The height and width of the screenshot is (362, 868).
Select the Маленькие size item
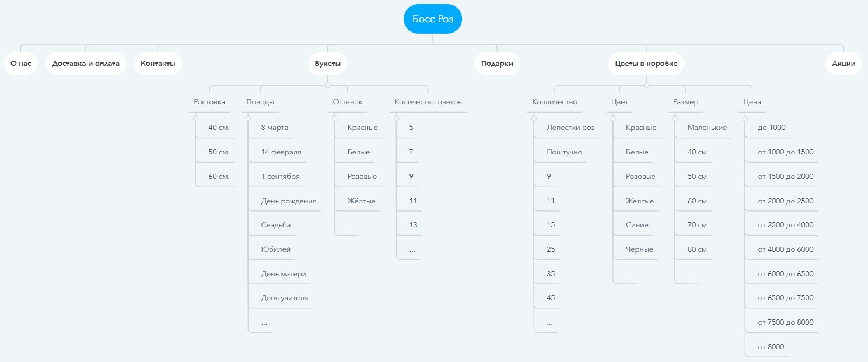pyautogui.click(x=707, y=128)
